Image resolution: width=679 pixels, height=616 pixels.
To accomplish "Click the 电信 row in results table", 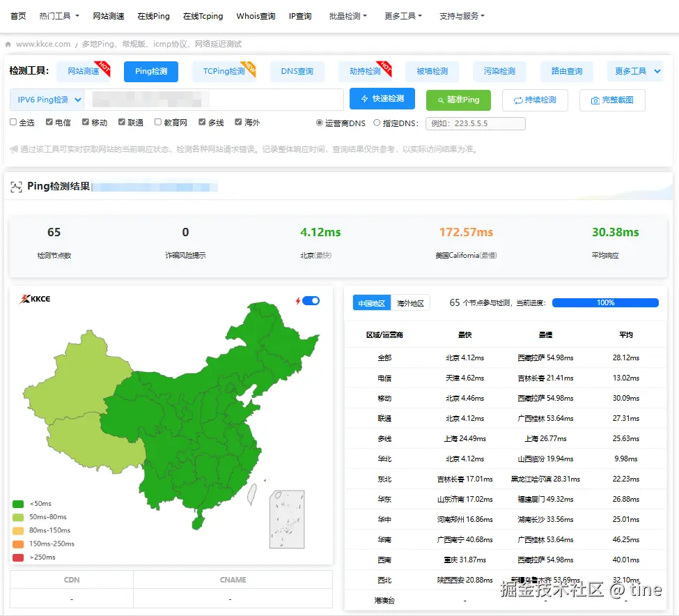I will (x=506, y=378).
